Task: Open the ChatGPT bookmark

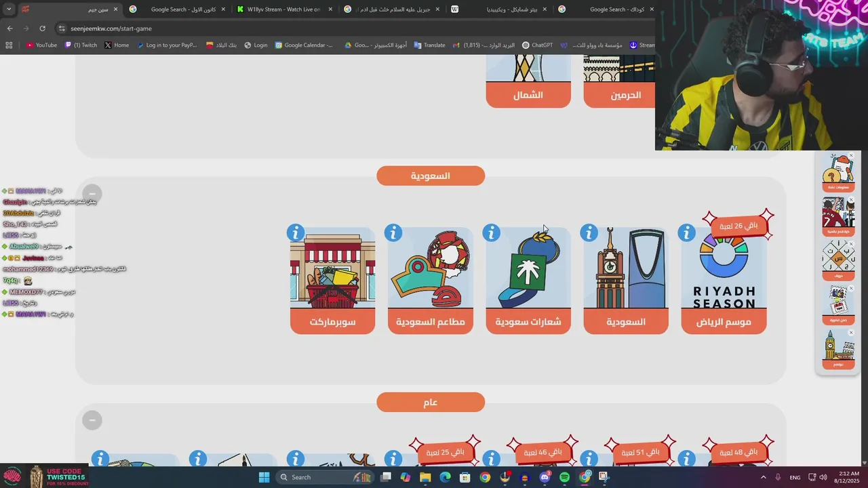Action: [x=537, y=45]
